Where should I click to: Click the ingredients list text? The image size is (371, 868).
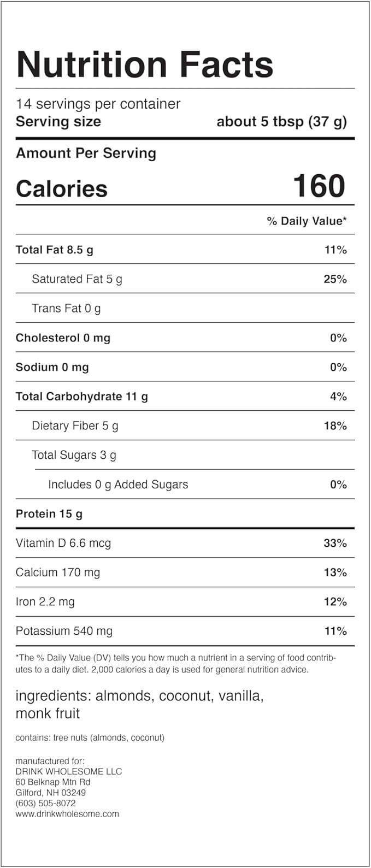139,705
